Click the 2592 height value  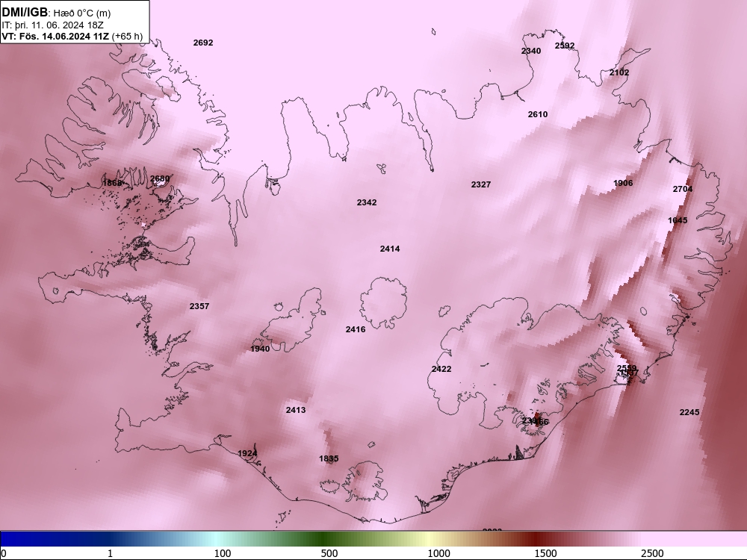pyautogui.click(x=565, y=46)
